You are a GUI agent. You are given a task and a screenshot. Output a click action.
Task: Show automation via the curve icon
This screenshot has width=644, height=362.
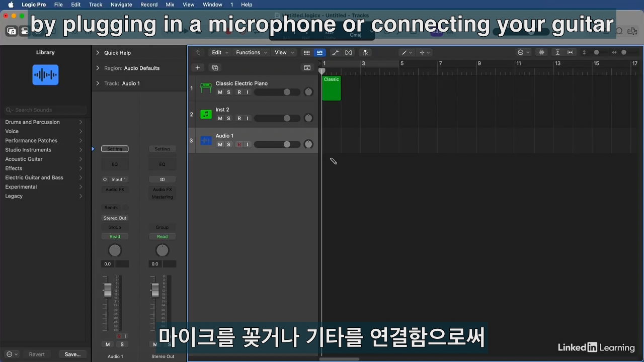(336, 53)
